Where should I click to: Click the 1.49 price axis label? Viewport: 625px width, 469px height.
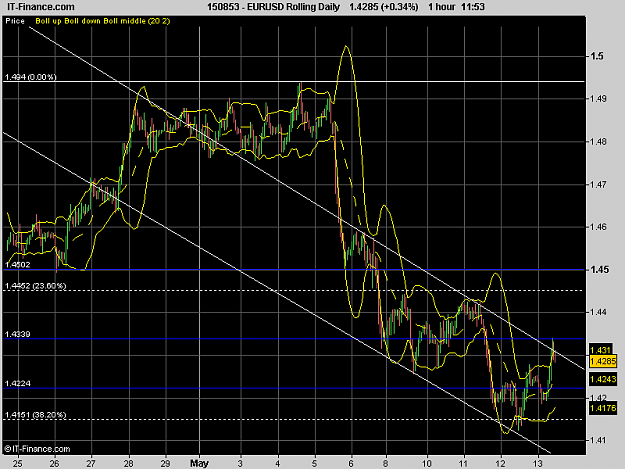(598, 98)
